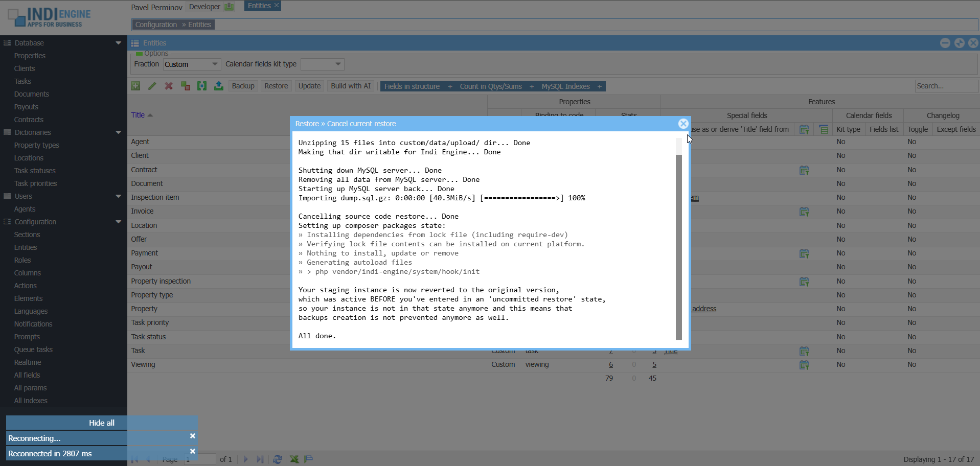Click the Search input field
Screen dimensions: 980x466
pos(945,86)
